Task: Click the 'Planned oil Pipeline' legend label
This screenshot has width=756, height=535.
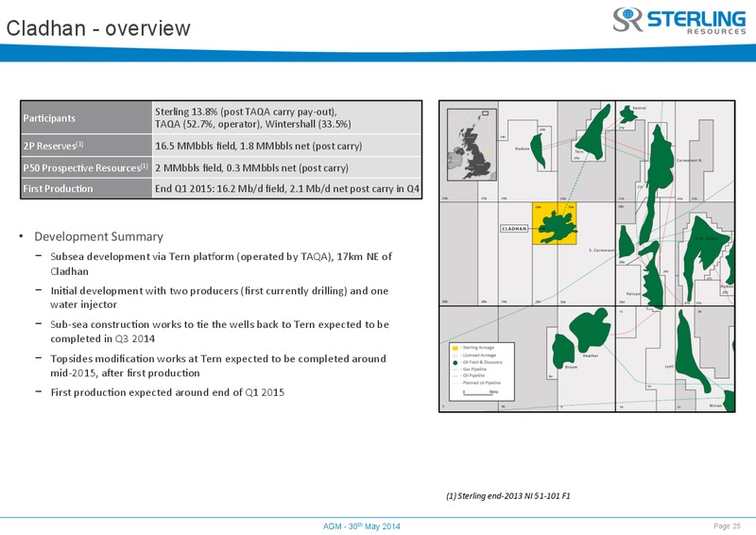Action: 482,383
